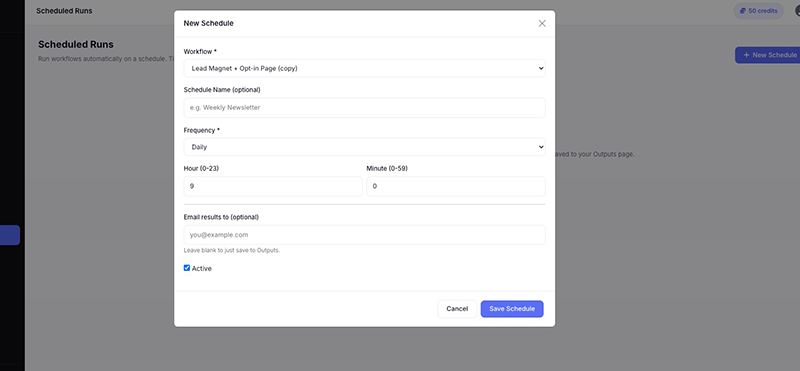
Task: Select the Minute (0-59) field
Action: pos(456,186)
